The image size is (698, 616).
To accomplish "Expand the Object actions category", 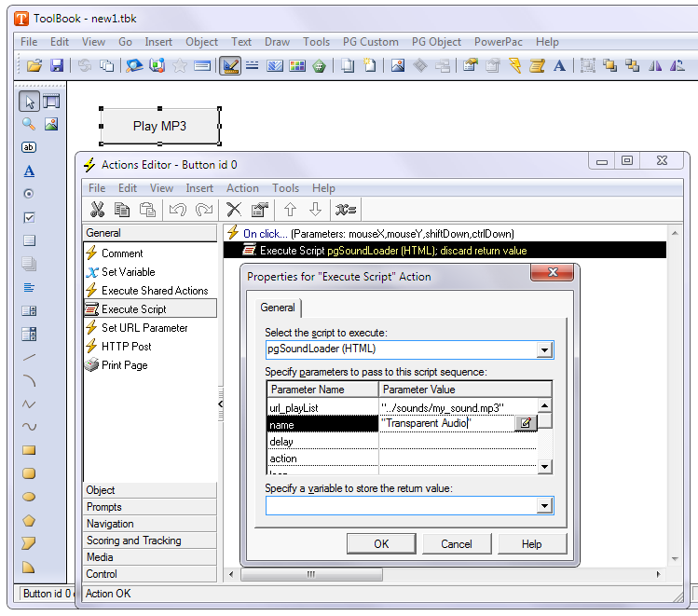I will pos(149,490).
